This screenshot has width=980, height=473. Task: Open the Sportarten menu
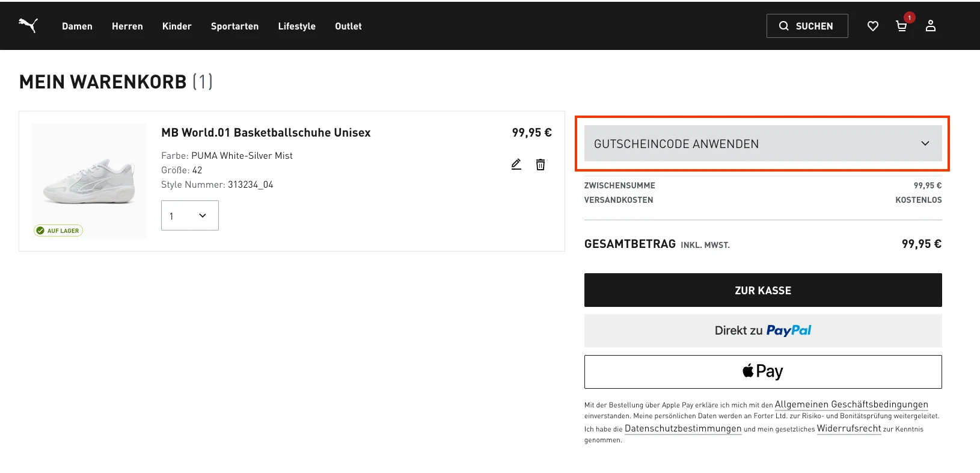[234, 26]
